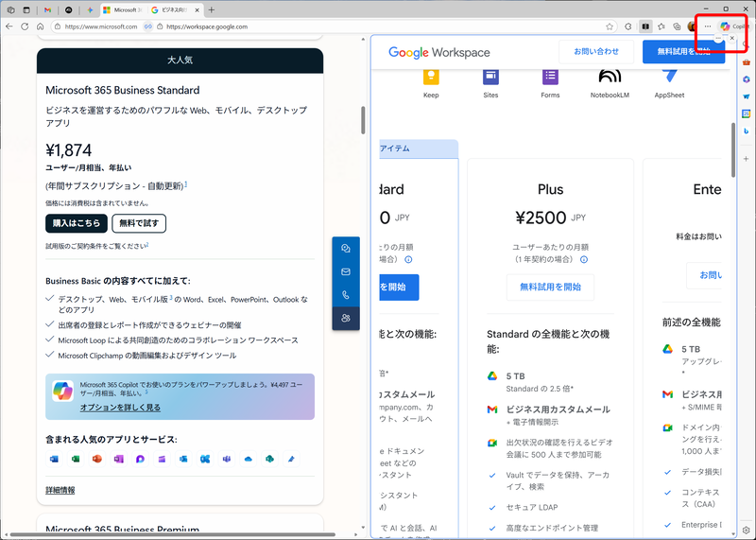Click the workspace.google.com address bar URL
Screen dimensions: 756x540
point(207,26)
